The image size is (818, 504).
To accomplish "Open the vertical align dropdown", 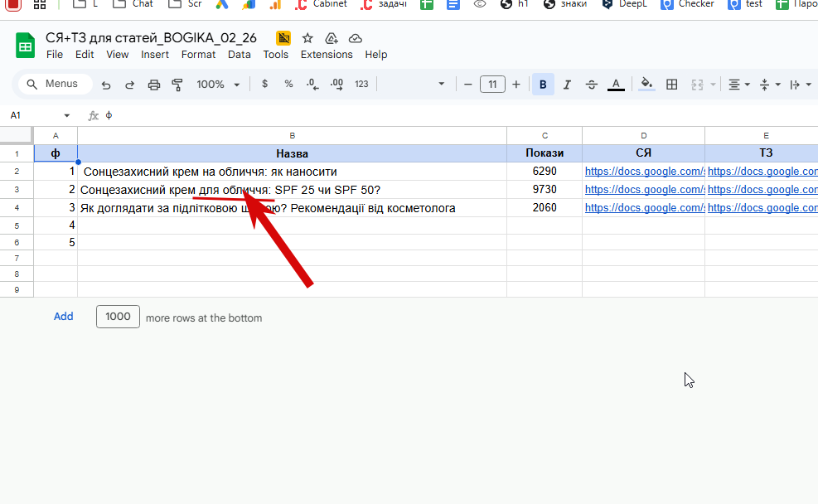I will pyautogui.click(x=769, y=85).
